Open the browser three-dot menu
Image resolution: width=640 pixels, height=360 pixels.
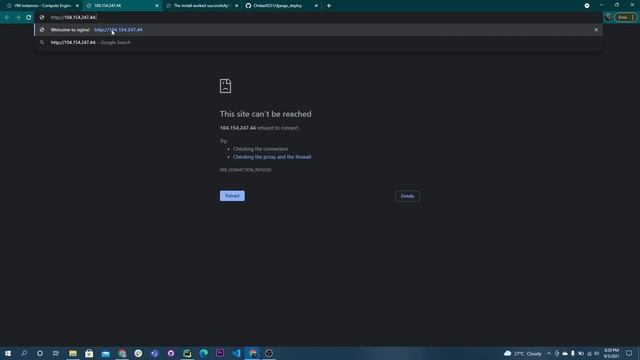click(633, 18)
